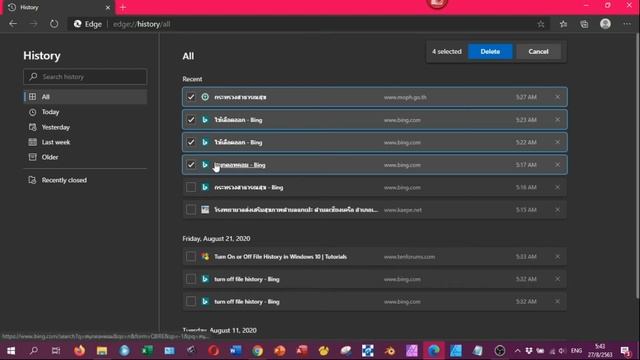Open OBS Studio from the taskbar
The image size is (640, 360).
500,350
